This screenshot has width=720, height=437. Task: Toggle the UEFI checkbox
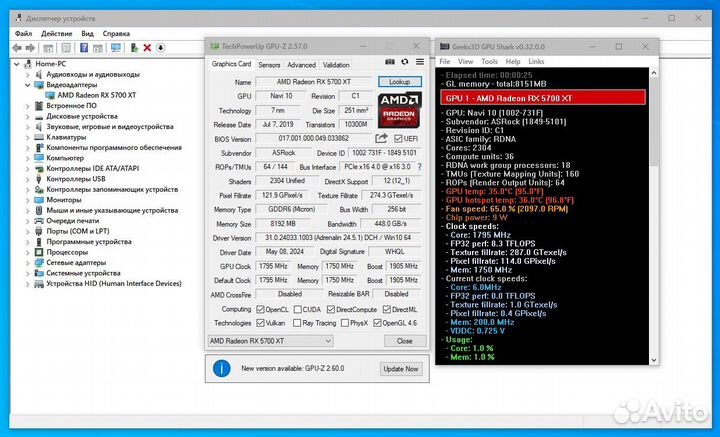[x=396, y=138]
